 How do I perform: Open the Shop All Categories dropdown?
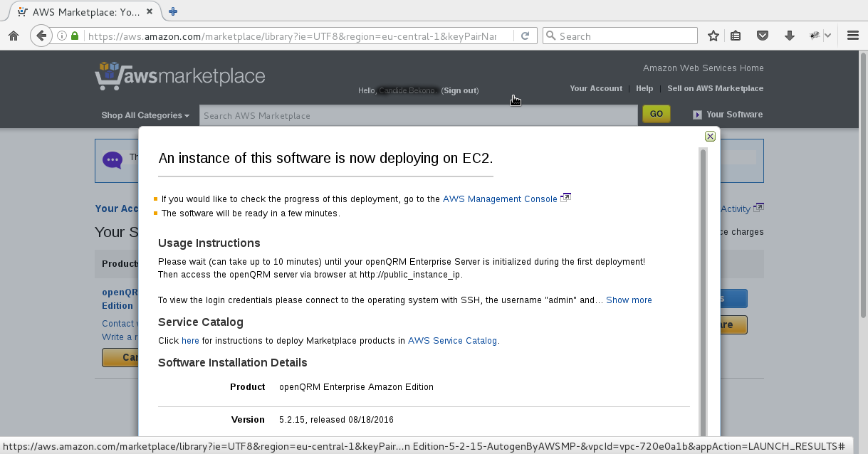coord(145,115)
